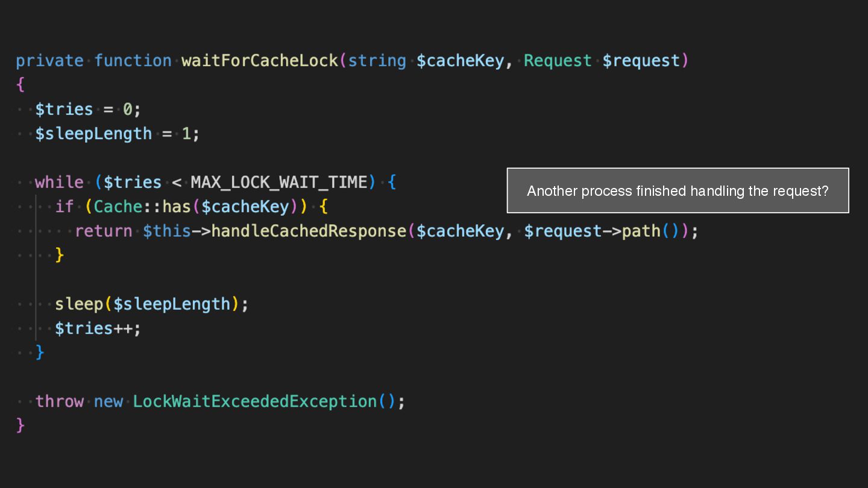Click the Request type hint in signature
The width and height of the screenshot is (868, 488).
pos(558,61)
